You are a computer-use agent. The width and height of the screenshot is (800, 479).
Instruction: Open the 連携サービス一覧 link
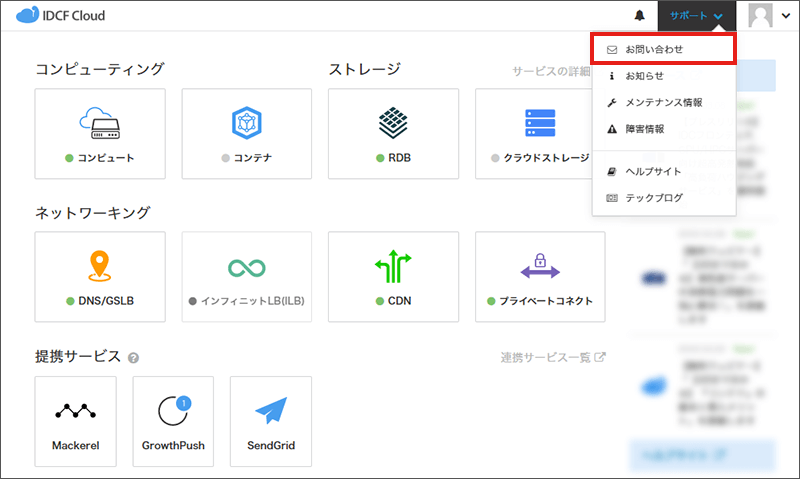553,357
